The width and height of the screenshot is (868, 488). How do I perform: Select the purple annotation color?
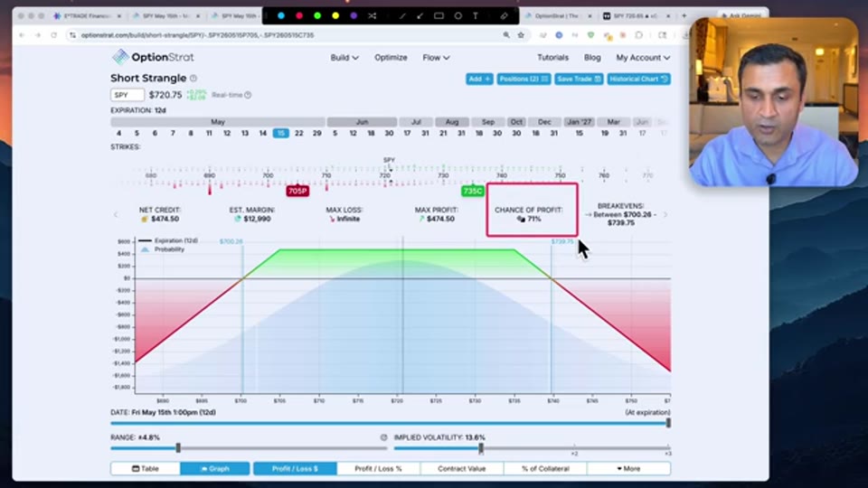pyautogui.click(x=354, y=16)
